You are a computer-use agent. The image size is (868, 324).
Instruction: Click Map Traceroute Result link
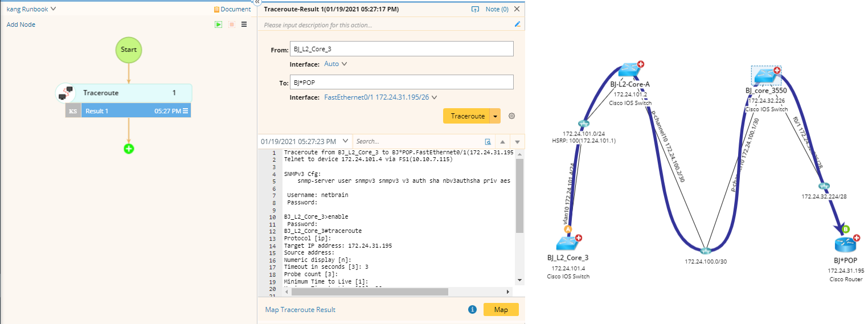(300, 310)
